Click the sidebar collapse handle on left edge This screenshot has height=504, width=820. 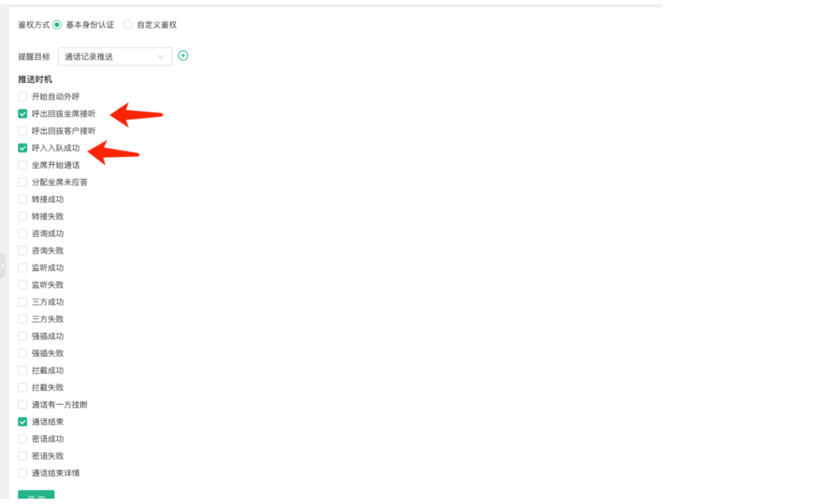3,266
